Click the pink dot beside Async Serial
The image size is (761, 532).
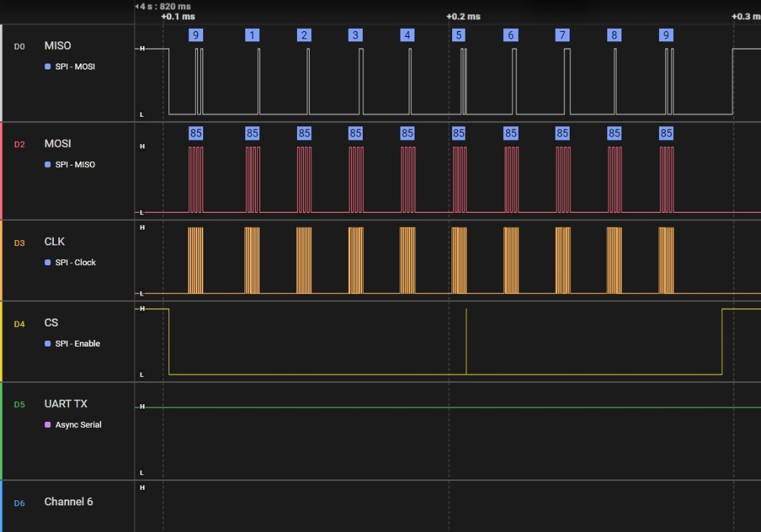pos(48,425)
